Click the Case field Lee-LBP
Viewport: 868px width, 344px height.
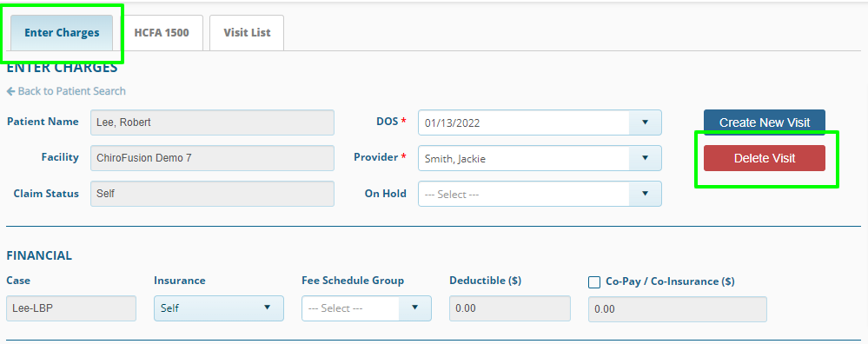pos(71,308)
